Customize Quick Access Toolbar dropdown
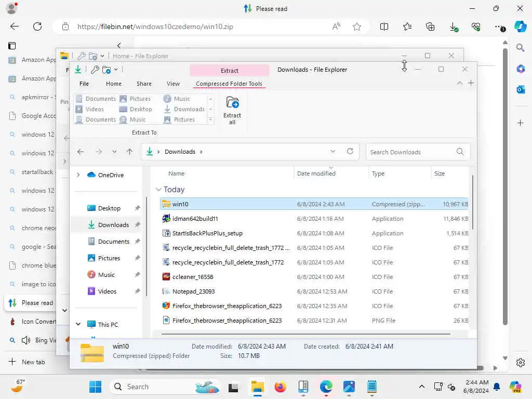This screenshot has height=399, width=532. coord(116,70)
